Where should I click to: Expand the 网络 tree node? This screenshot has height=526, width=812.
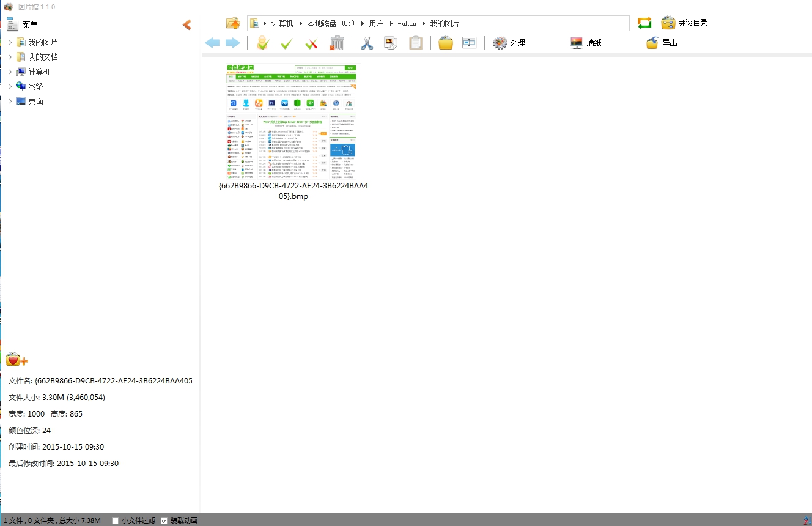[x=10, y=86]
